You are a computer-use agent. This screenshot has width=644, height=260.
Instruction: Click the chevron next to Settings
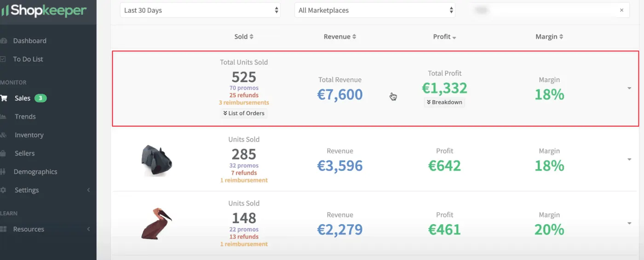(88, 190)
